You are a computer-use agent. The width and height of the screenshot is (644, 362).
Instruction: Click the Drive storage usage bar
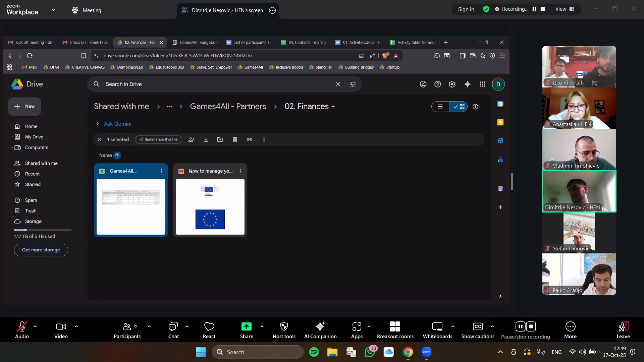pos(43,230)
